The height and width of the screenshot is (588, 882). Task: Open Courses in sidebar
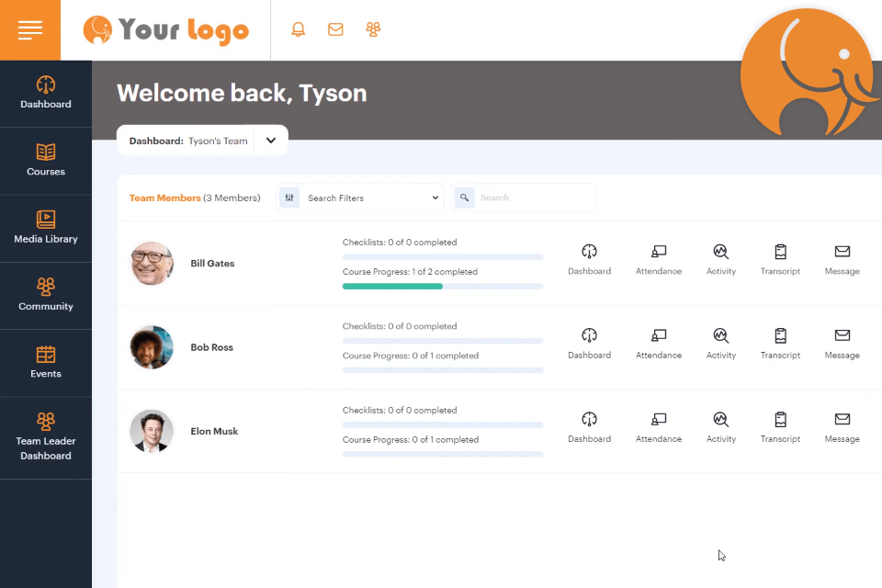coord(46,161)
